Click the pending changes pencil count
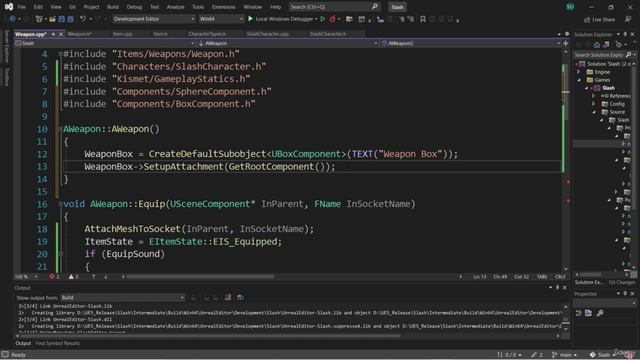Screen dimensions: 640x360 [537, 355]
